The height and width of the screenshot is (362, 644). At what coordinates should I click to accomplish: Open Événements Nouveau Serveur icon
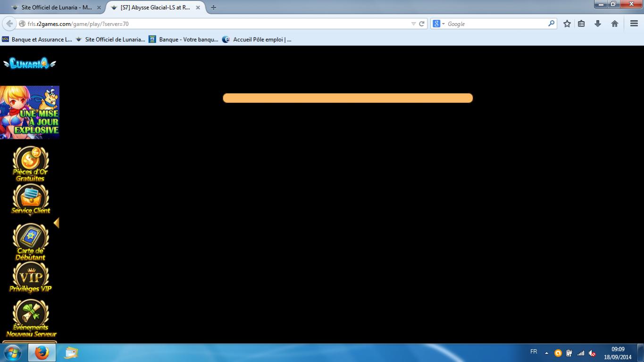31,318
